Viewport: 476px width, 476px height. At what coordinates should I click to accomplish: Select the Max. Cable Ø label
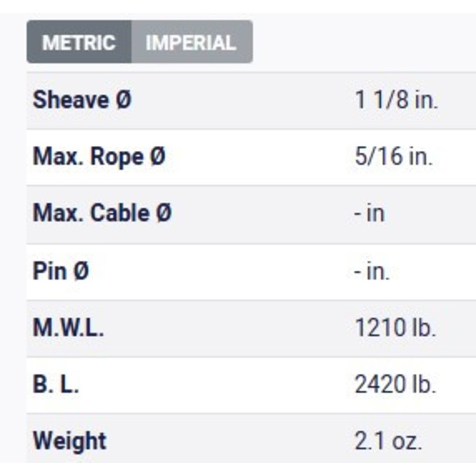[102, 213]
